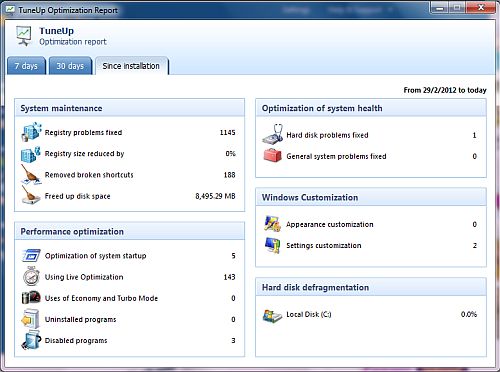Viewport: 500px width, 372px height.
Task: Click the Registry size reduced by label
Action: [x=84, y=154]
